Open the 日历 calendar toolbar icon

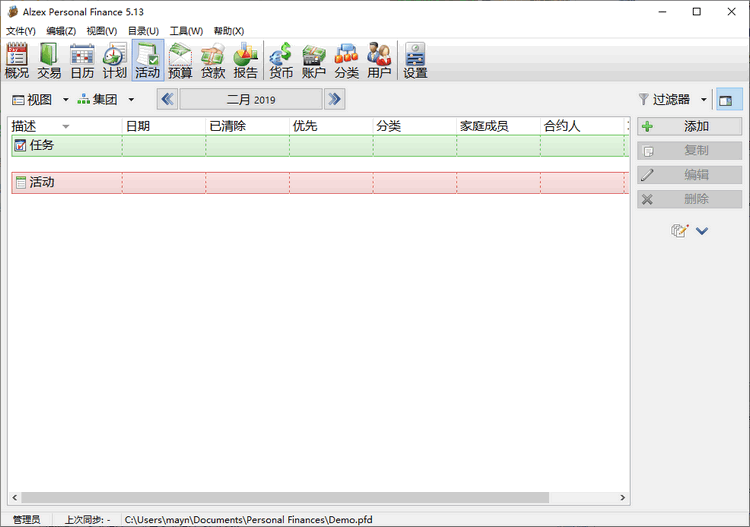coord(82,60)
